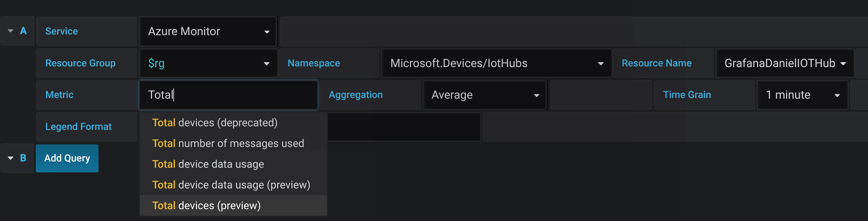Screen dimensions: 868x221
Task: Click the Resource Name label
Action: coord(656,63)
